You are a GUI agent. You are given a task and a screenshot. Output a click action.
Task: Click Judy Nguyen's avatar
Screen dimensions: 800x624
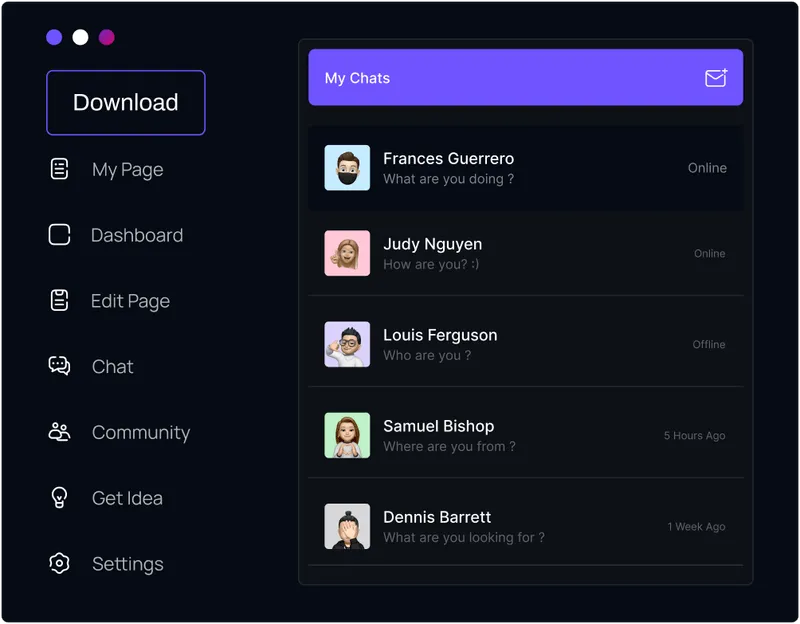tap(347, 253)
